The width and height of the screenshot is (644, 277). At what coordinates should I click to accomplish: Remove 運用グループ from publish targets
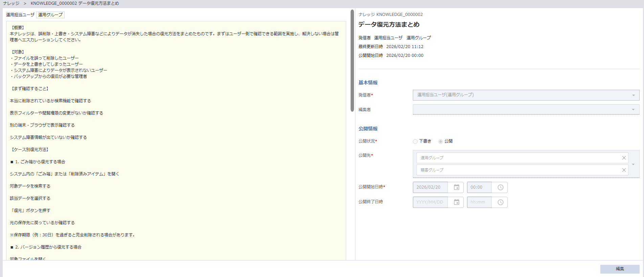click(x=624, y=158)
